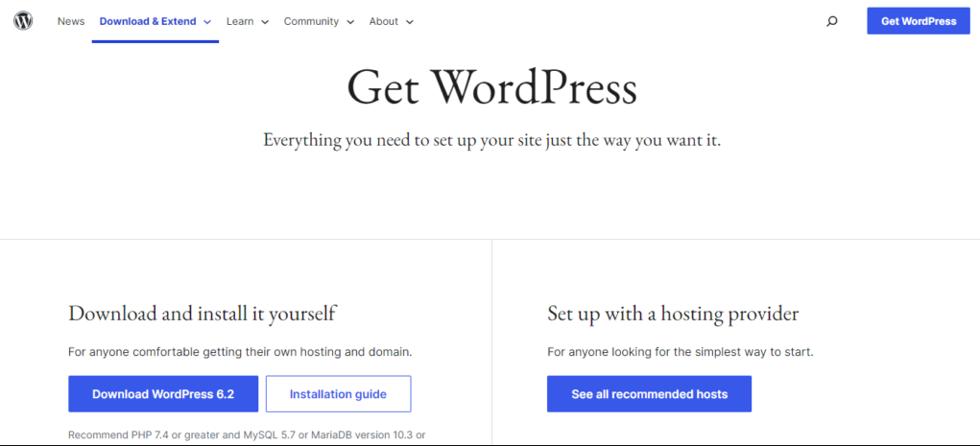Image resolution: width=980 pixels, height=446 pixels.
Task: Open the Installation guide link button
Action: (338, 394)
